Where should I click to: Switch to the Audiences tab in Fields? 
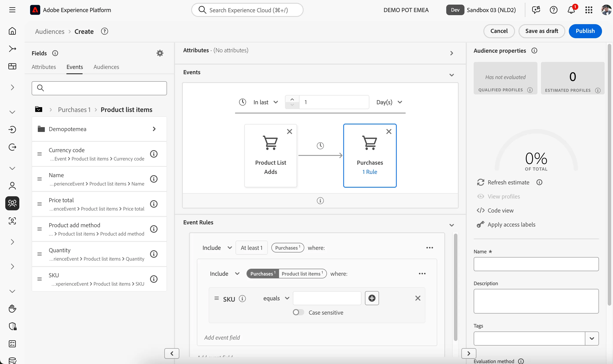tap(106, 67)
